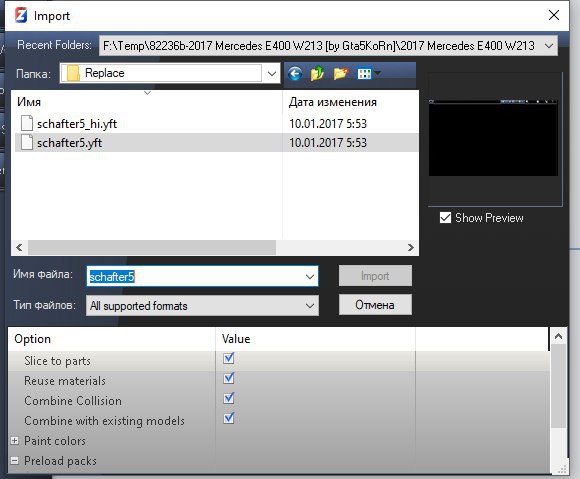Select the Paint colors row label
580x479 pixels.
pyautogui.click(x=55, y=441)
